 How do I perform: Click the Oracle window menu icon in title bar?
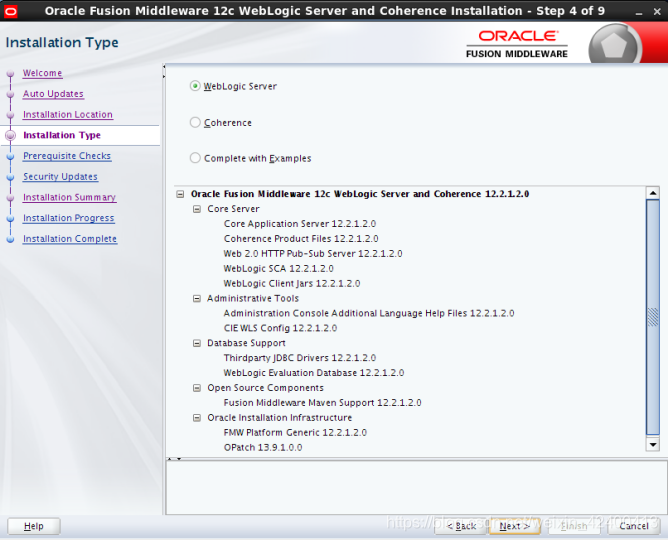pos(11,11)
